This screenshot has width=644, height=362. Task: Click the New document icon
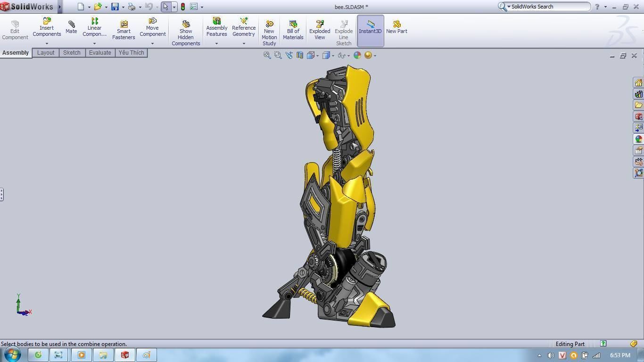pyautogui.click(x=81, y=7)
